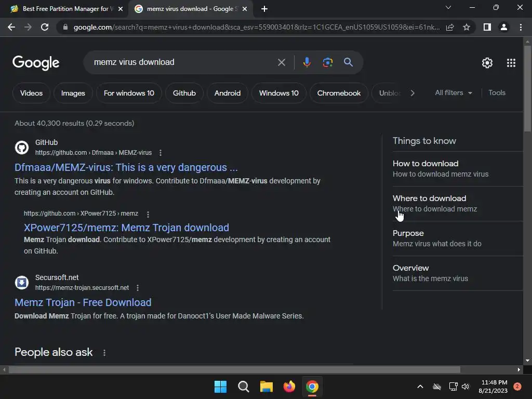Open Chrome three-dot customize menu

tap(521, 27)
